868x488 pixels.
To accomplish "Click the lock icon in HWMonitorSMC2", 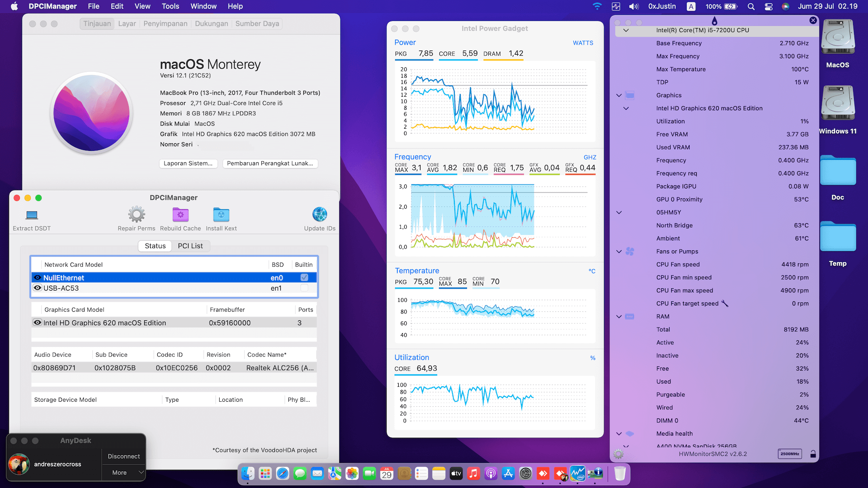I will click(813, 454).
